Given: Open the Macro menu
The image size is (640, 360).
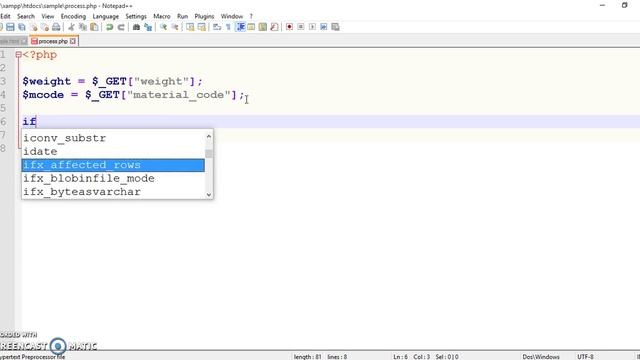Looking at the screenshot, I should coord(162,16).
